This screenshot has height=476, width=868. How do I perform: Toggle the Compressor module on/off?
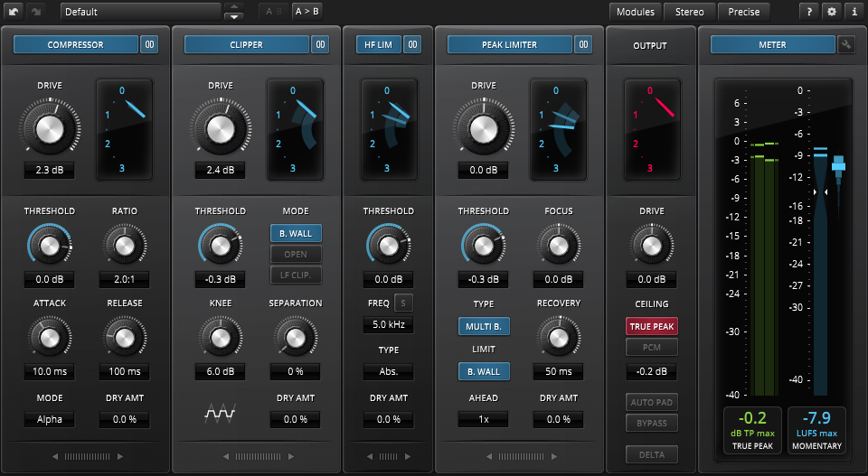click(x=76, y=44)
